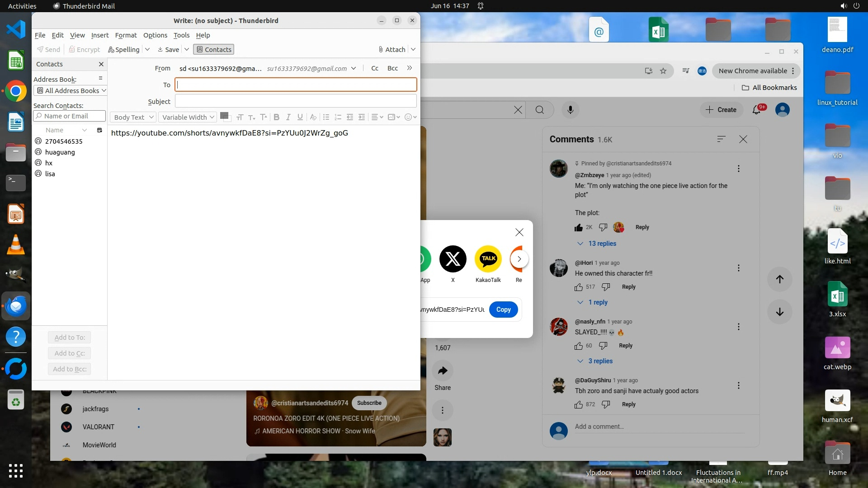Share via KakaoTalk icon
Image resolution: width=868 pixels, height=488 pixels.
tap(488, 259)
